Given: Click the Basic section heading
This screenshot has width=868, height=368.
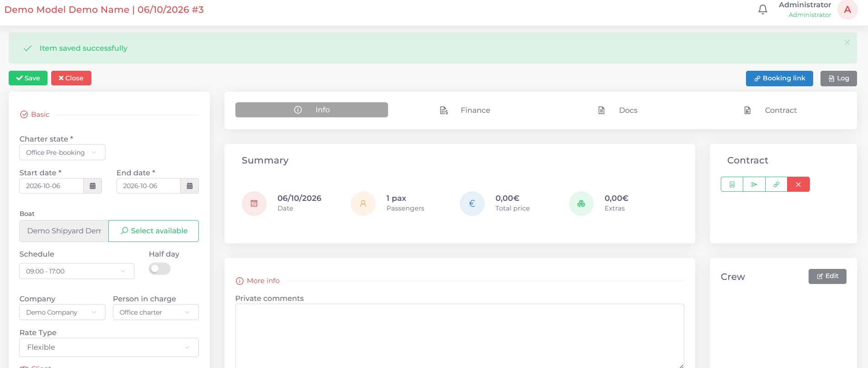Looking at the screenshot, I should pyautogui.click(x=35, y=115).
